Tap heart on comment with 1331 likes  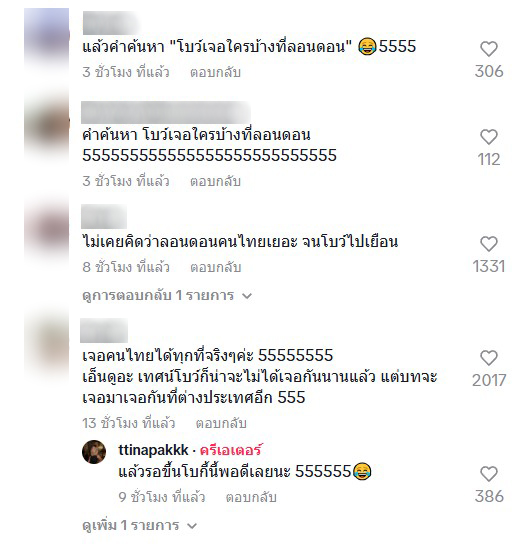click(489, 244)
